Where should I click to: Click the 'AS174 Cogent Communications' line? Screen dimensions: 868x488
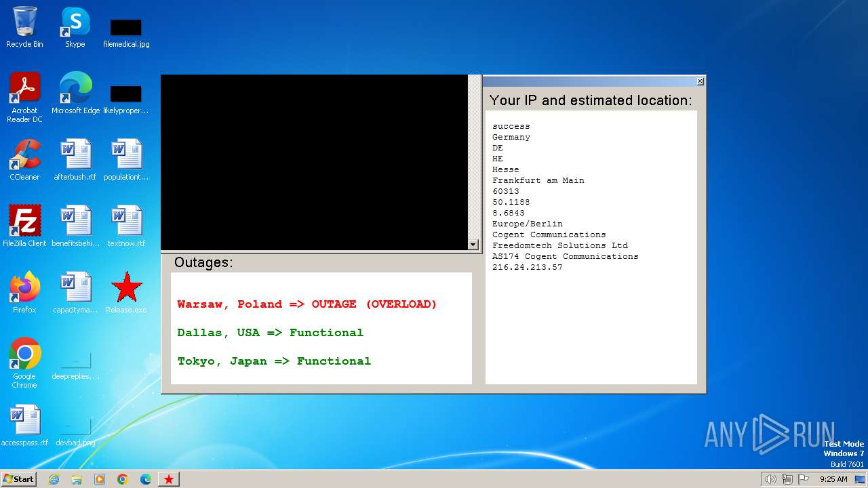pyautogui.click(x=565, y=256)
